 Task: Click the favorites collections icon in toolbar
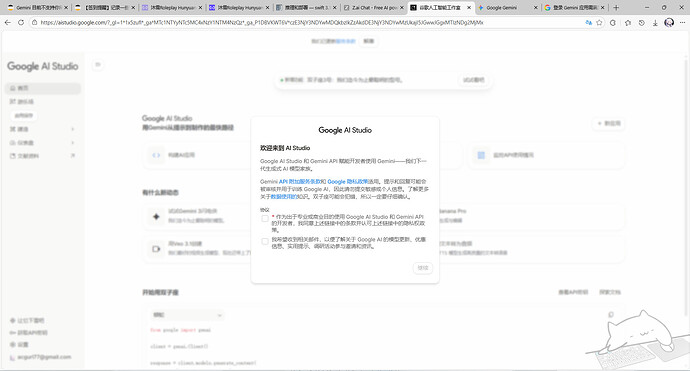628,22
